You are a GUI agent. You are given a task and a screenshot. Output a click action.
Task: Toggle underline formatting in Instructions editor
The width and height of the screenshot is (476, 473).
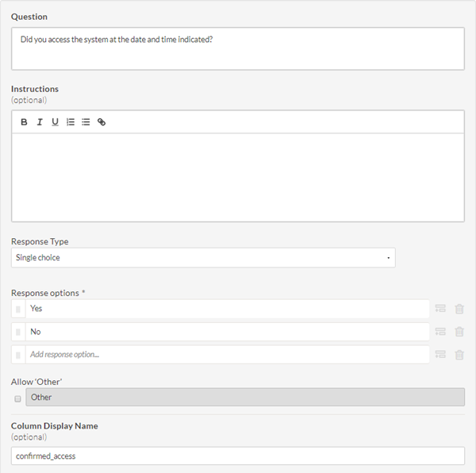55,122
